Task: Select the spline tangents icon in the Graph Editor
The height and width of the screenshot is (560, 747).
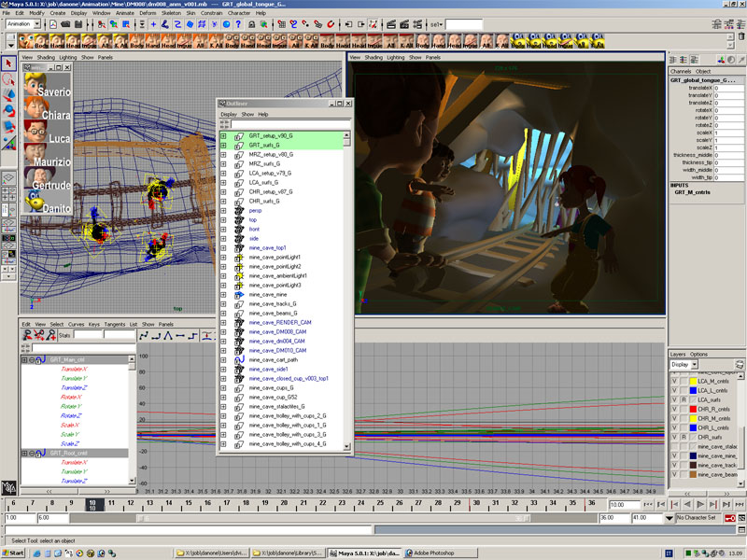Action: click(144, 336)
